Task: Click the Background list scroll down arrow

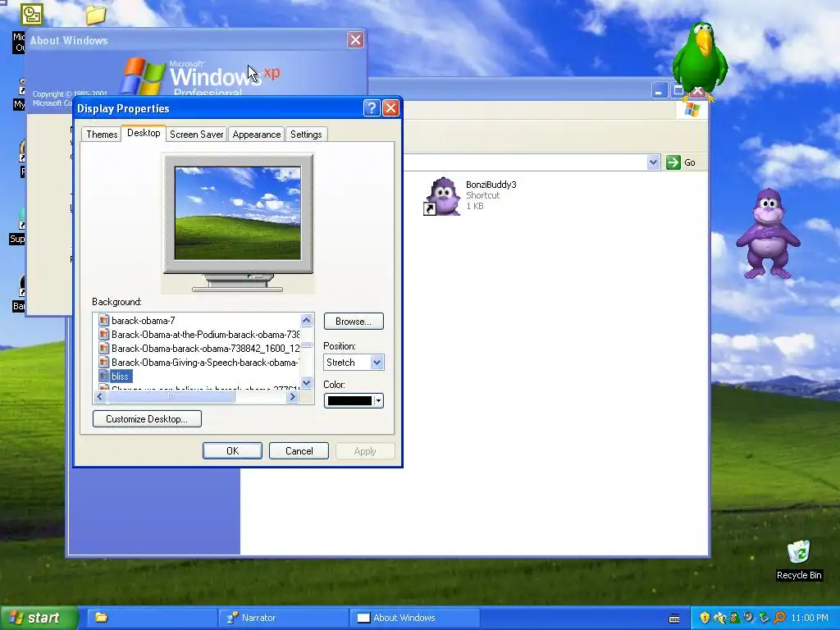Action: coord(307,382)
